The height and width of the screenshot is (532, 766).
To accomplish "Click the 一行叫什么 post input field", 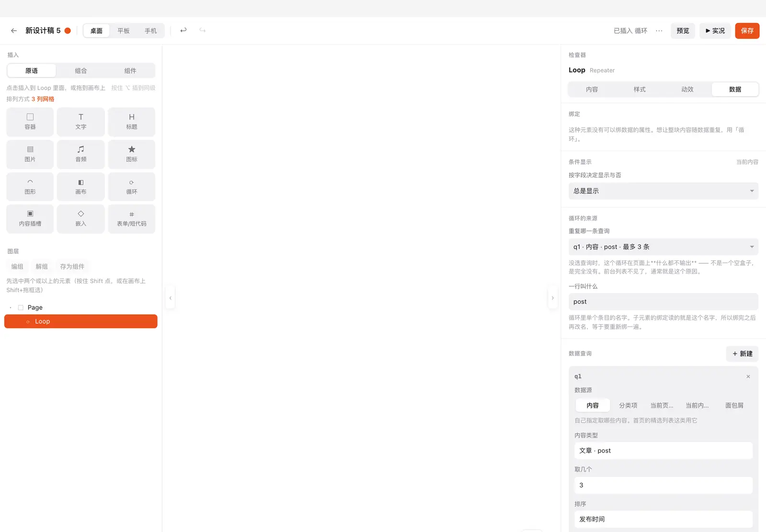I will pos(664,302).
